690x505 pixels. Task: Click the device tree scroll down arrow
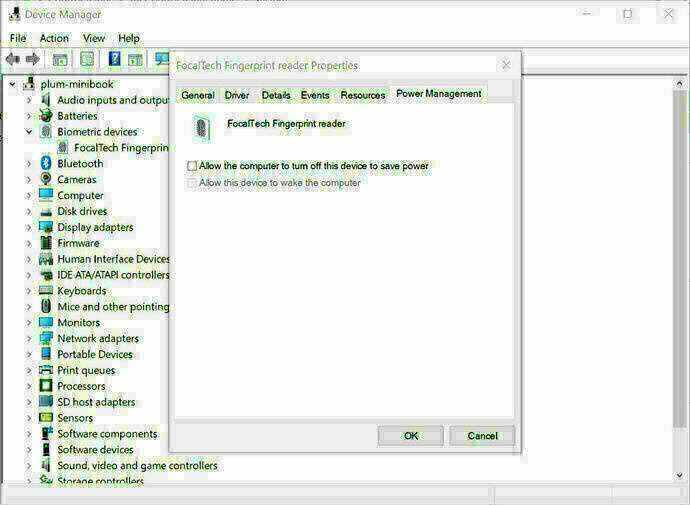click(x=679, y=475)
